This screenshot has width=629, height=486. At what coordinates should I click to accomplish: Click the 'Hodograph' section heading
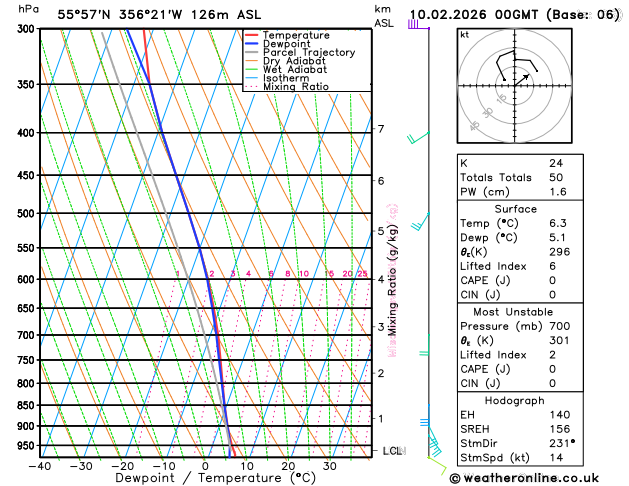(515, 401)
